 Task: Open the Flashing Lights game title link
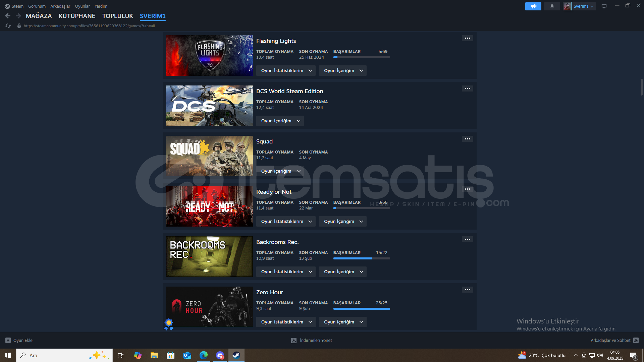tap(276, 41)
